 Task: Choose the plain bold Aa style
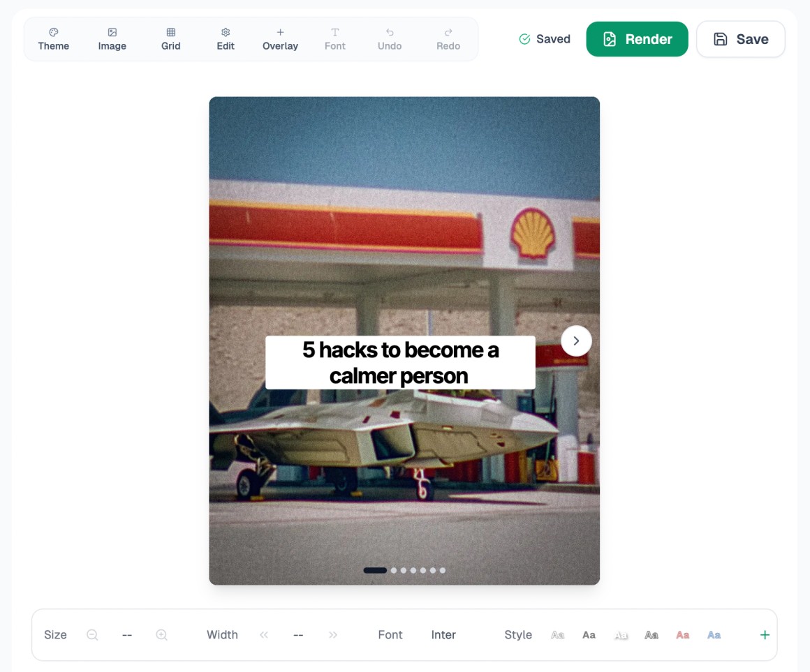(589, 635)
